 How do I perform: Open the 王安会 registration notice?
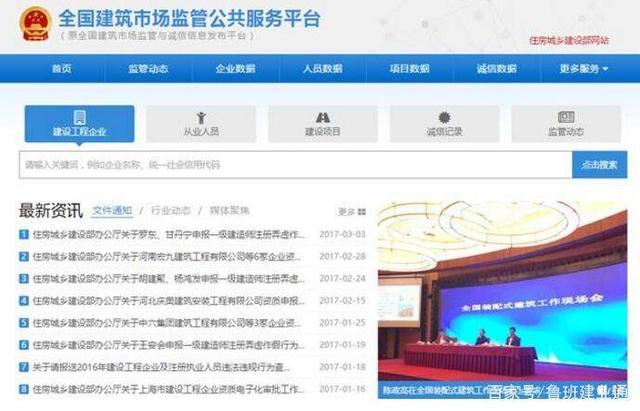pyautogui.click(x=169, y=345)
